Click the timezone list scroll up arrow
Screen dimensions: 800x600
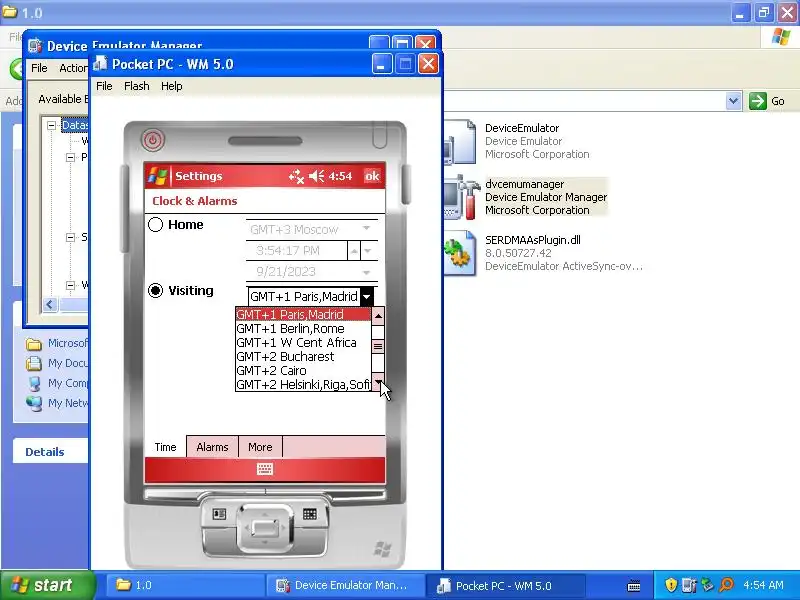[378, 316]
